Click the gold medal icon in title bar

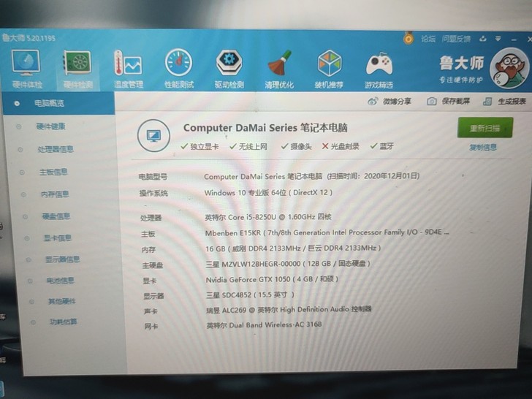(x=408, y=38)
